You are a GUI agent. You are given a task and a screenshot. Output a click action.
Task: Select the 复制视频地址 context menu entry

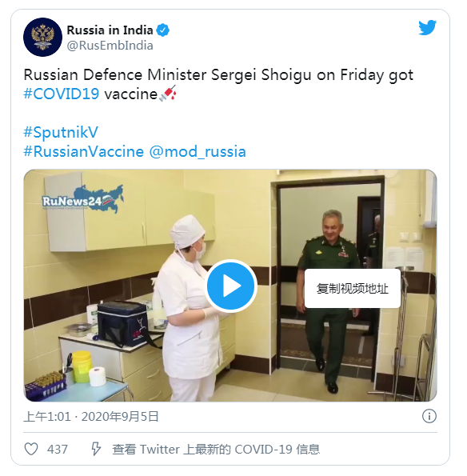click(353, 288)
